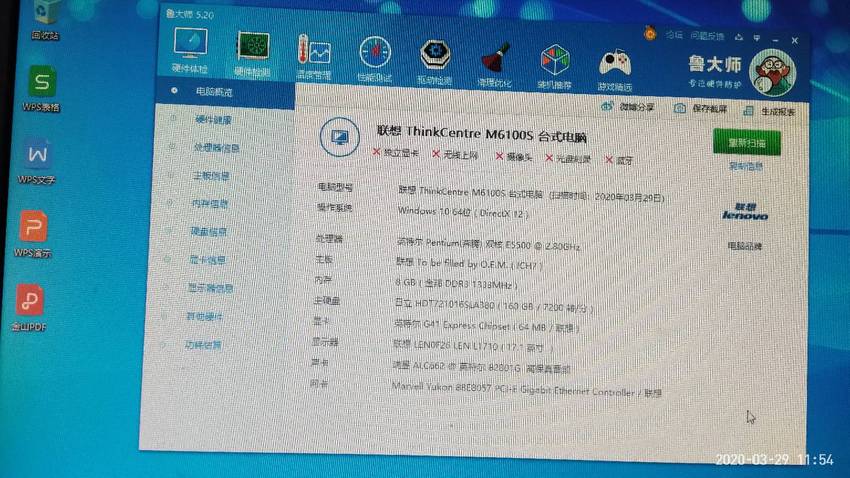The image size is (850, 478).
Task: Select 显卡信息 in sidebar
Action: [x=207, y=260]
